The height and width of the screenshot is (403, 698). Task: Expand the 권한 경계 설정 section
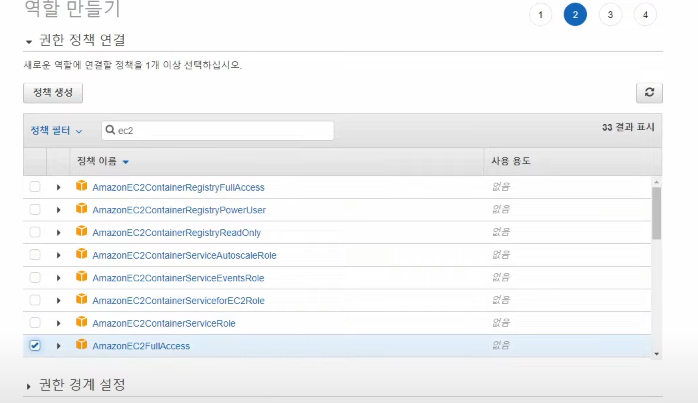tap(75, 385)
